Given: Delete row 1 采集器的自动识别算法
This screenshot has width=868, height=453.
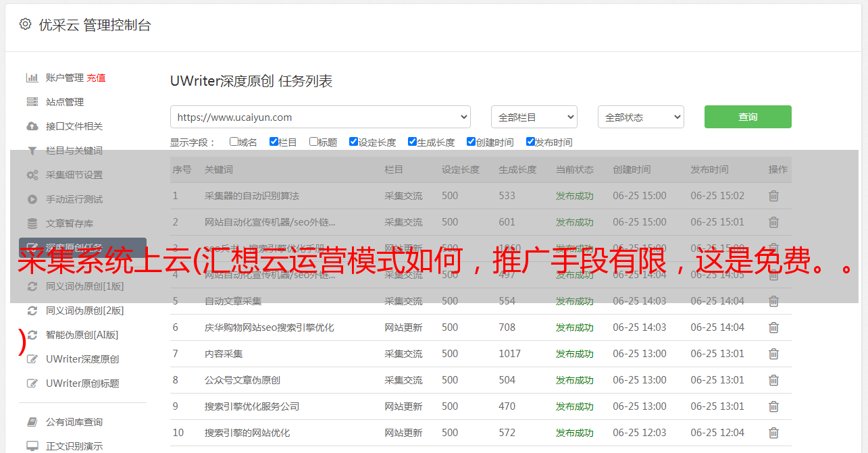Looking at the screenshot, I should [774, 196].
